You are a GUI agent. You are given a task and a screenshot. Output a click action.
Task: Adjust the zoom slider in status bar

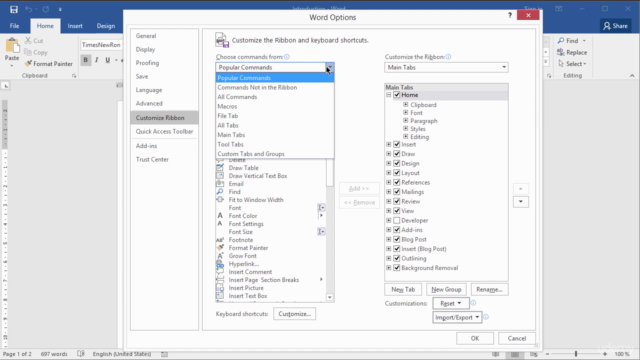click(576, 354)
